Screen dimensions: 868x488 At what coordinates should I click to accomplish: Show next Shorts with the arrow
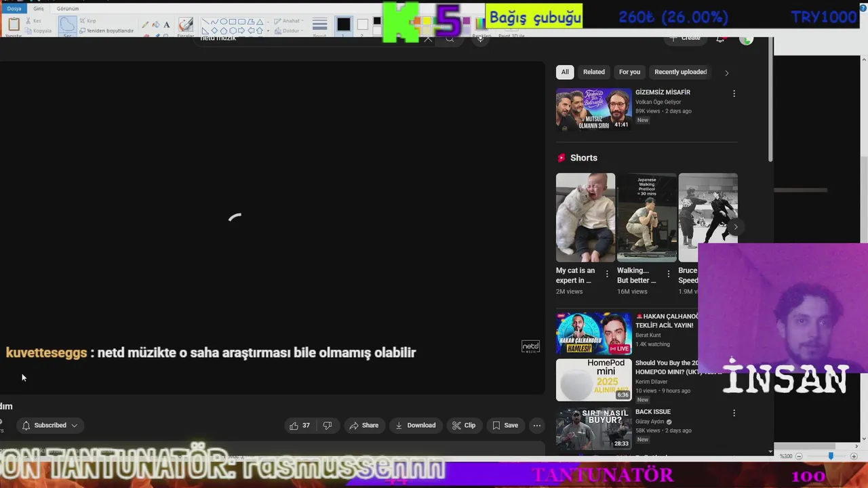[x=735, y=227]
